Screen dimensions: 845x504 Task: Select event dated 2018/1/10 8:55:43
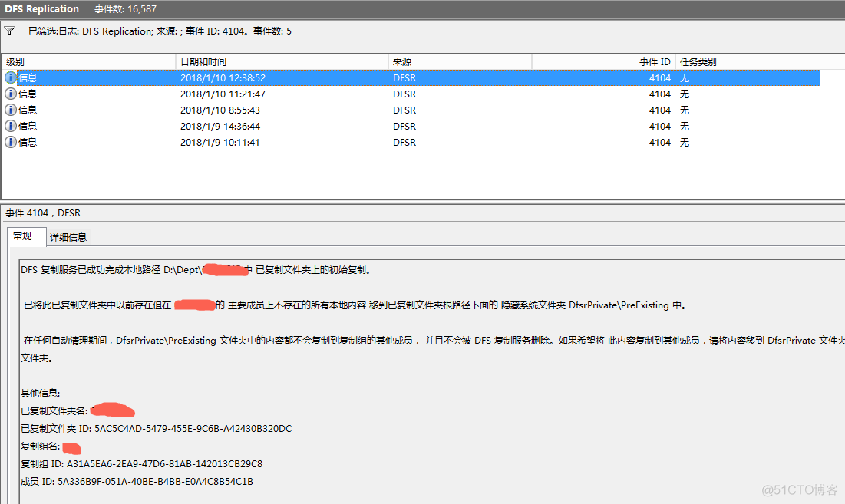pyautogui.click(x=411, y=110)
